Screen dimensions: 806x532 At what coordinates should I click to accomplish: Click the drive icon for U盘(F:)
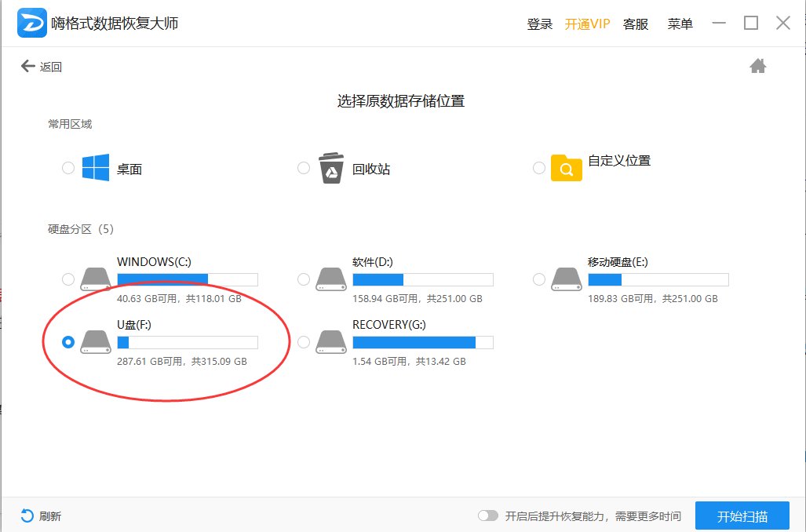coord(94,341)
